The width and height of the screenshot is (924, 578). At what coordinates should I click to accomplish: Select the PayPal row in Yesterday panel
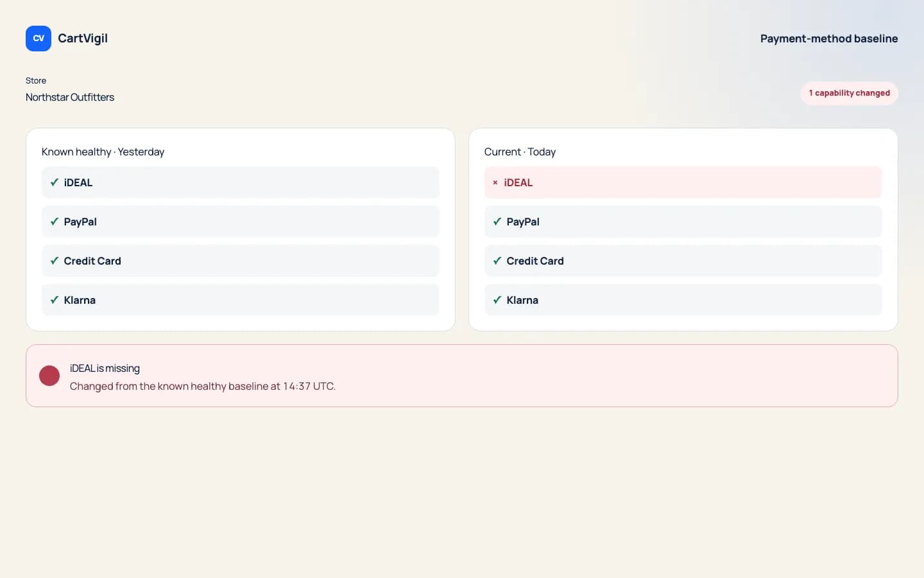pos(241,222)
